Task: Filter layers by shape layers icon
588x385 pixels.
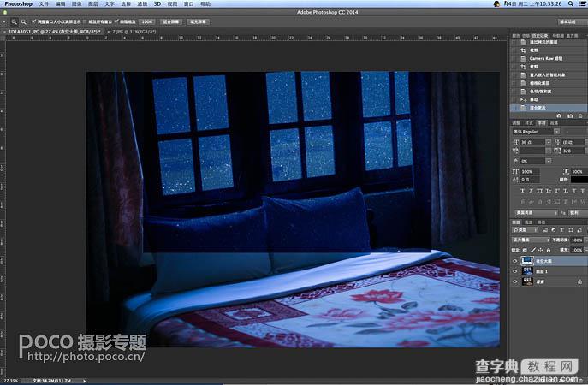Action: point(570,230)
